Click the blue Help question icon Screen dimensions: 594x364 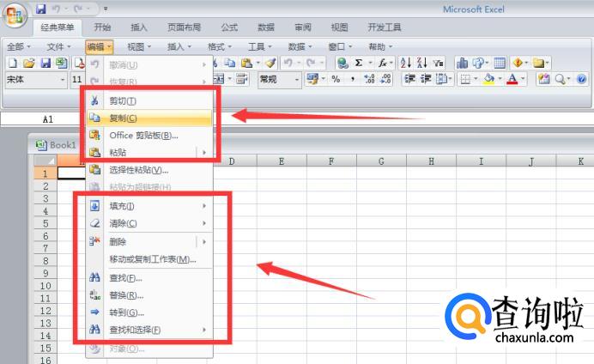point(581,79)
